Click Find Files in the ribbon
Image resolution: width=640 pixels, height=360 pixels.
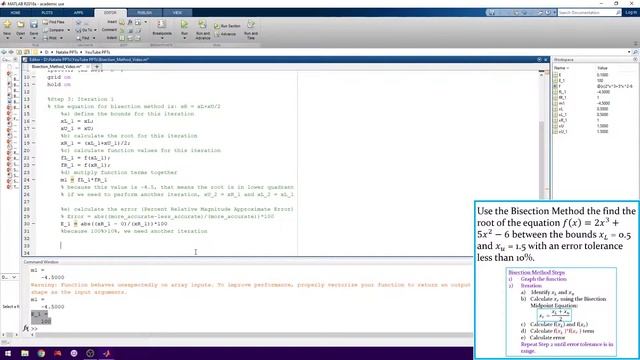click(53, 22)
